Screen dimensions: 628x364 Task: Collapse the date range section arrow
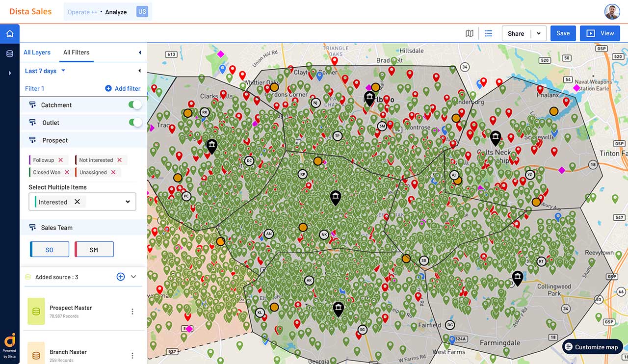(x=140, y=71)
